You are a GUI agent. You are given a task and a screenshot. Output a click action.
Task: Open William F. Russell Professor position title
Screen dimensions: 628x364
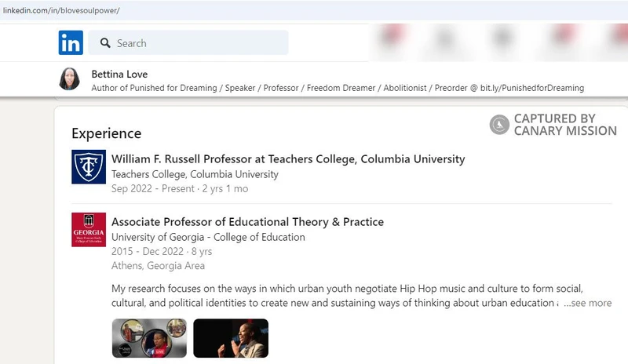tap(288, 159)
